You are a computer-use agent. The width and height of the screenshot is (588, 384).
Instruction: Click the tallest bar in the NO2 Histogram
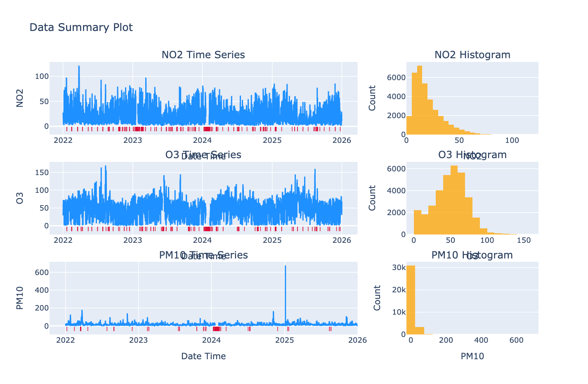[420, 100]
